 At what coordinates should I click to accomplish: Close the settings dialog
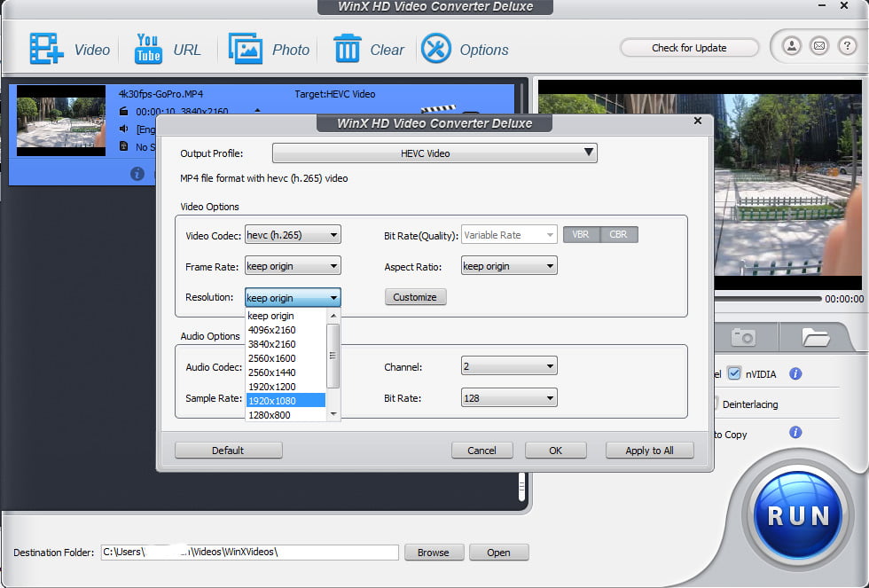pyautogui.click(x=698, y=121)
